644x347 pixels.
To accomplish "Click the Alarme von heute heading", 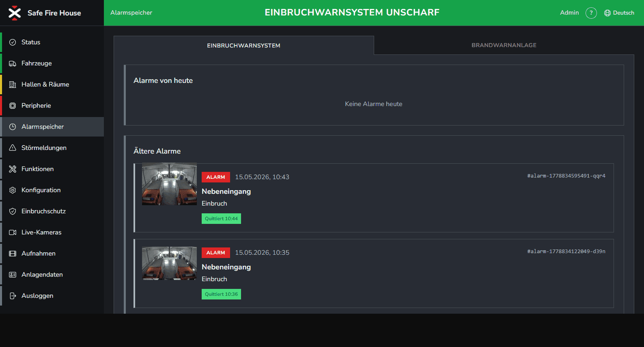I will pos(163,80).
